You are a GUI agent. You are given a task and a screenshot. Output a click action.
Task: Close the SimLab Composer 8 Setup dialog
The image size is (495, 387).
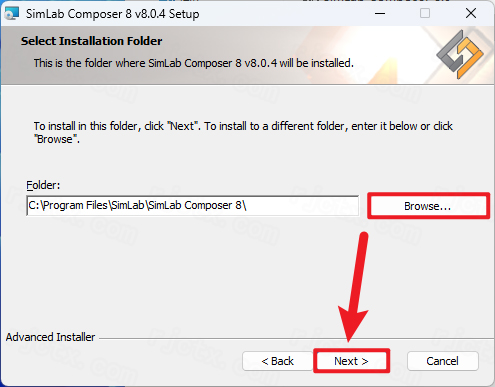click(471, 14)
